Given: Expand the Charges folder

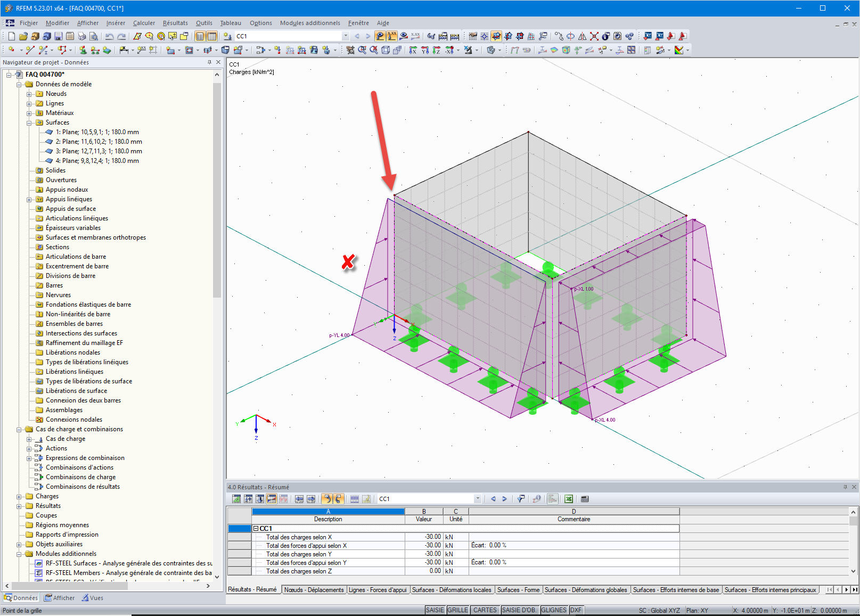Looking at the screenshot, I should (x=19, y=497).
